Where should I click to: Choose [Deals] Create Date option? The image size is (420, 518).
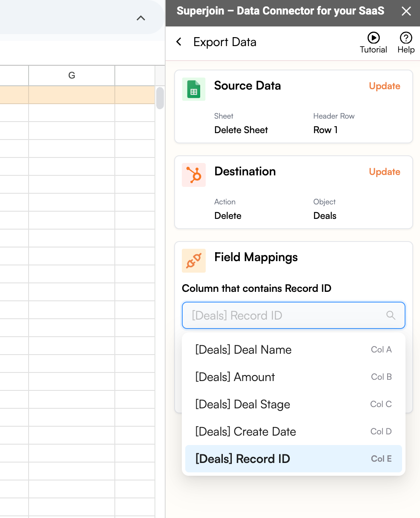coord(293,431)
